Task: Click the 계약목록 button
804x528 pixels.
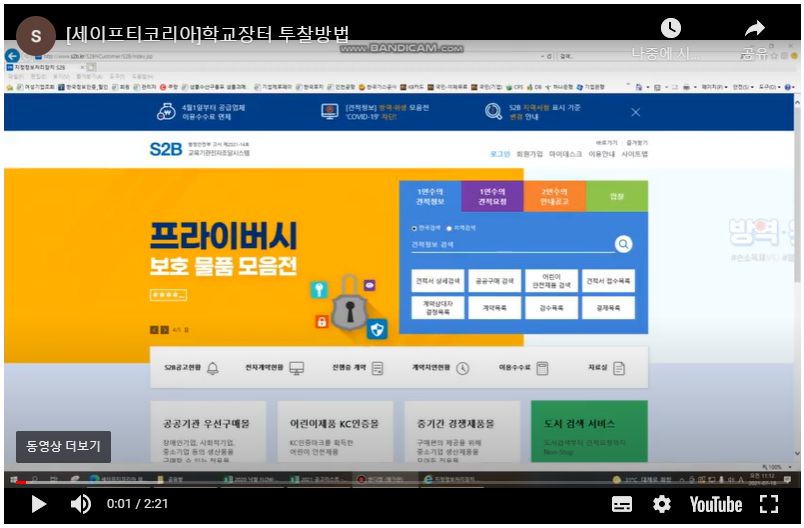Action: tap(494, 308)
